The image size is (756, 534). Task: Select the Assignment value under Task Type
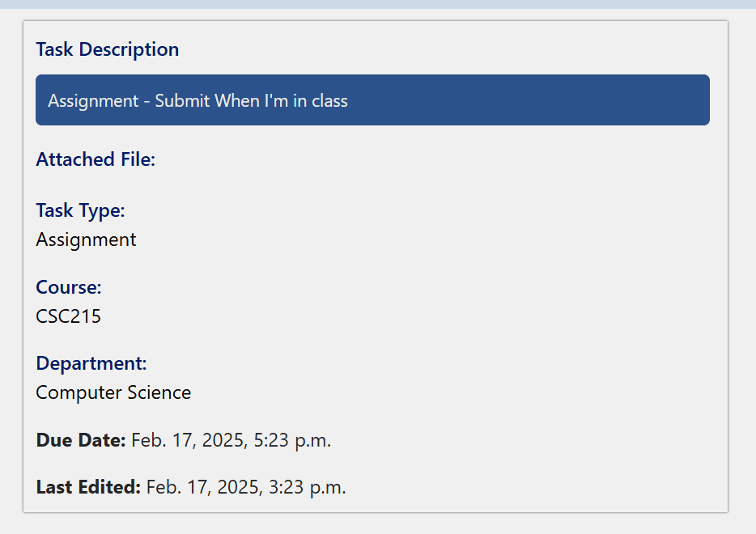coord(86,239)
